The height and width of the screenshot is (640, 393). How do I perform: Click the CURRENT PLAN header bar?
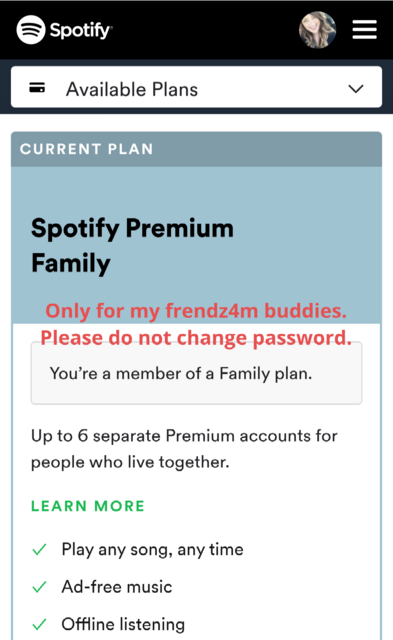click(196, 149)
